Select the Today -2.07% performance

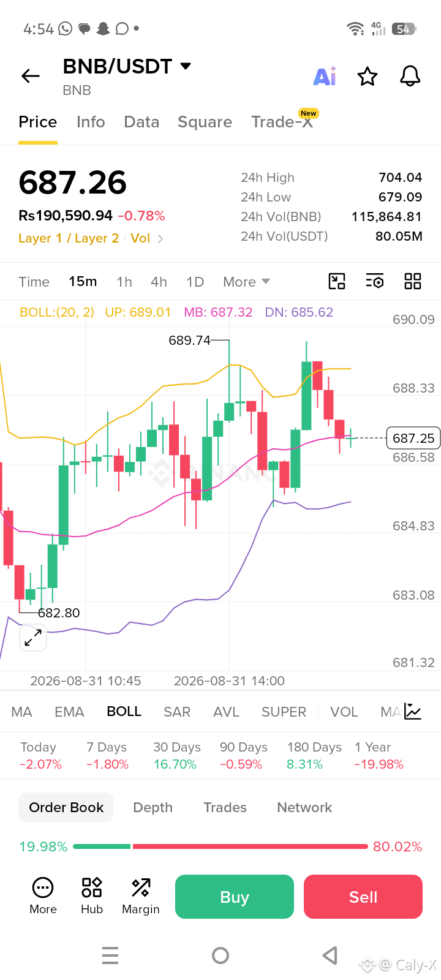pyautogui.click(x=40, y=756)
